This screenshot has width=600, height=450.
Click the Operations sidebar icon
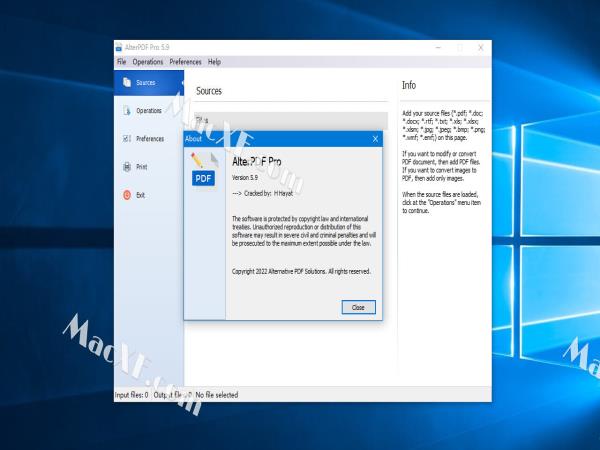(x=127, y=111)
